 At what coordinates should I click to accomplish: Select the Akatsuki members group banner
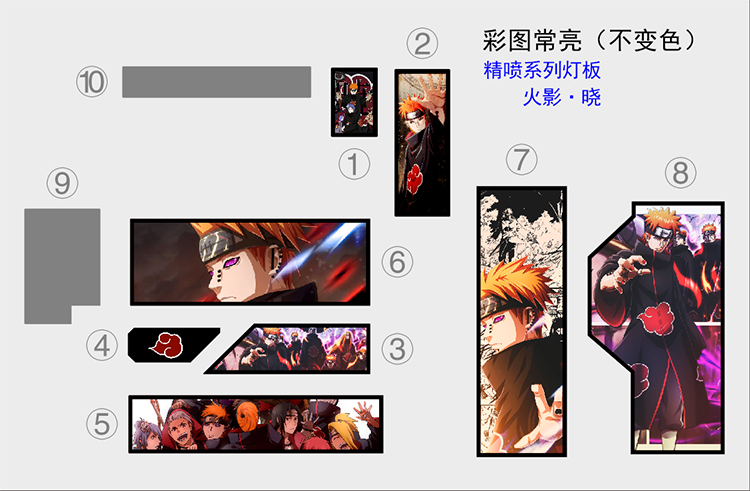(x=256, y=424)
